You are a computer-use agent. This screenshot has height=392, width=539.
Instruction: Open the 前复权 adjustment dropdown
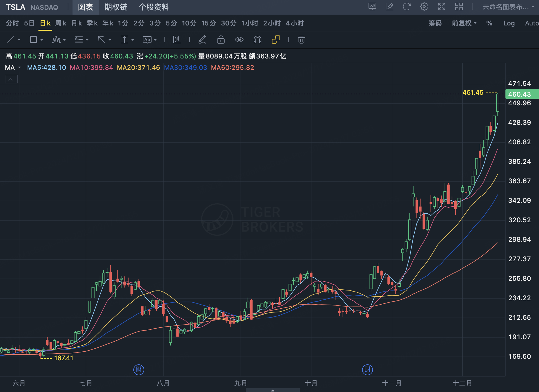tap(464, 23)
